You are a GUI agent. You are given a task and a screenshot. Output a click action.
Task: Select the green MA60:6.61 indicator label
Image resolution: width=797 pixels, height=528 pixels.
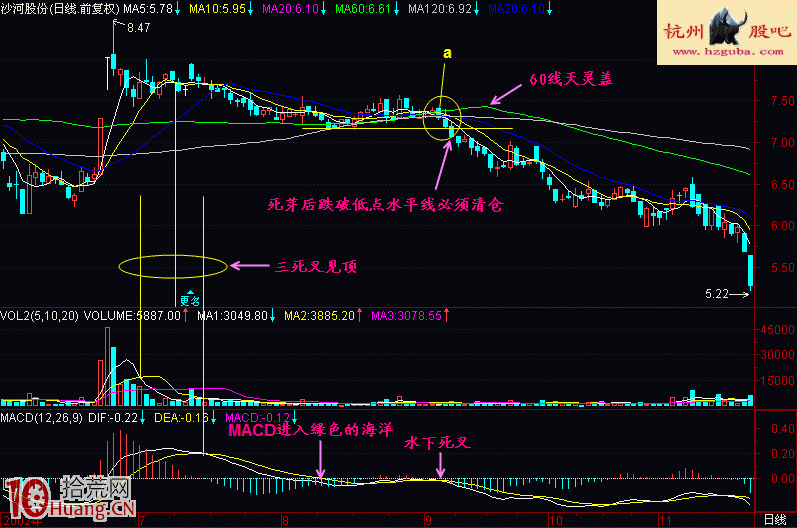(x=363, y=9)
